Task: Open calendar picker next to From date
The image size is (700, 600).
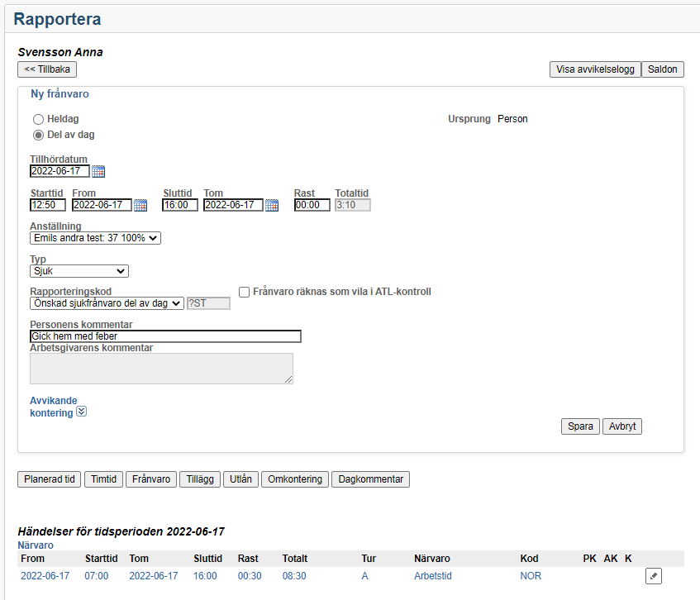Action: pyautogui.click(x=140, y=206)
